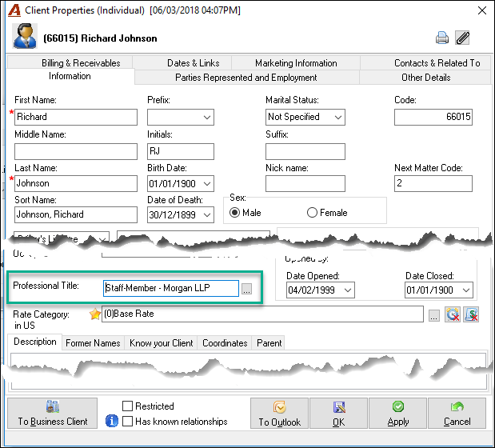Screen dimensions: 495x448
Task: Open the Prefix dropdown
Action: coord(207,118)
